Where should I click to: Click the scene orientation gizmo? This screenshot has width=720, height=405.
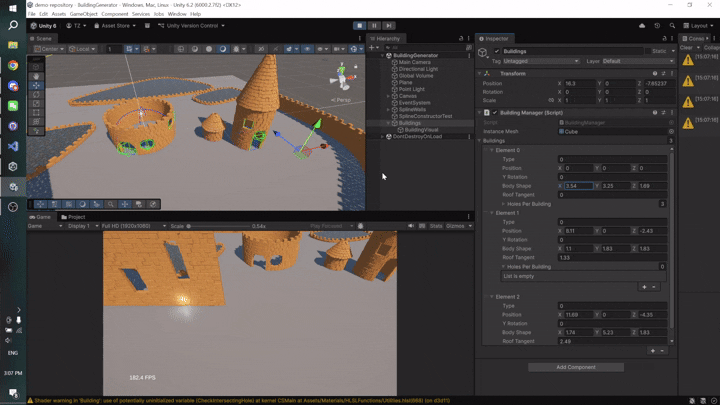[344, 75]
